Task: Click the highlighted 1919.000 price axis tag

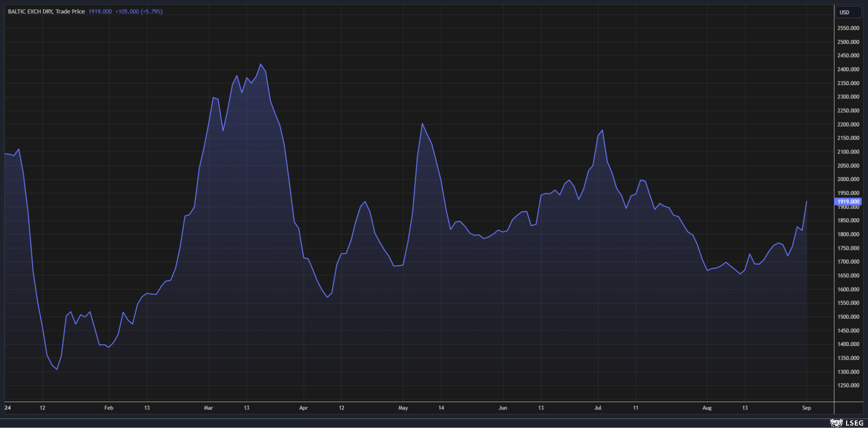Action: click(848, 202)
